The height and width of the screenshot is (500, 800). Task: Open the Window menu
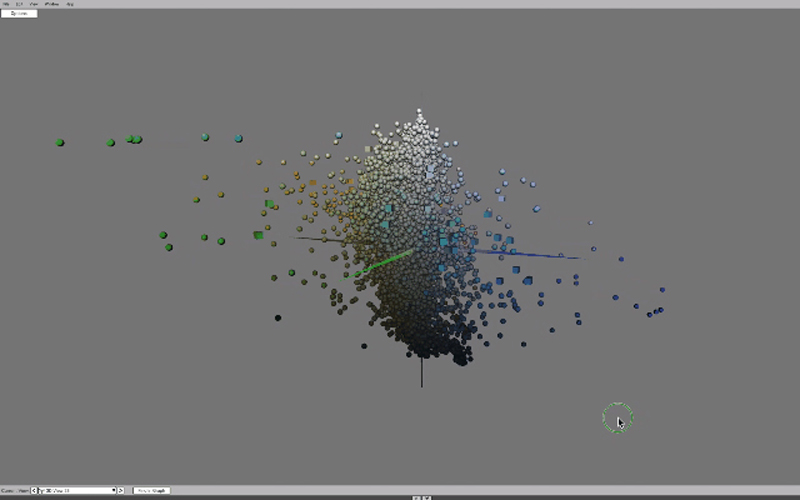point(51,4)
